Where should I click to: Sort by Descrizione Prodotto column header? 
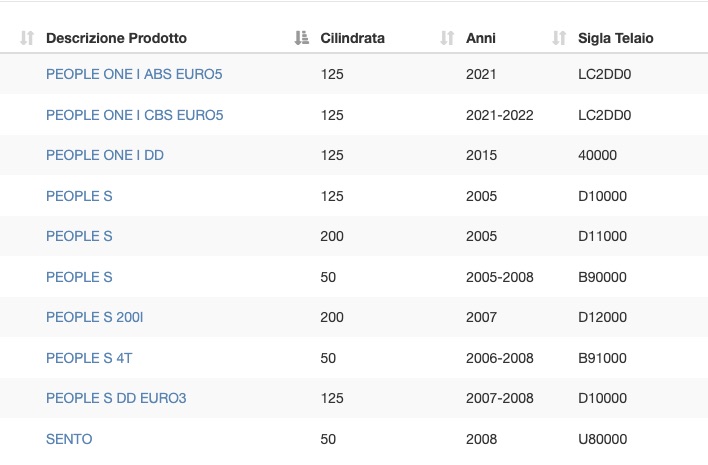(x=116, y=38)
